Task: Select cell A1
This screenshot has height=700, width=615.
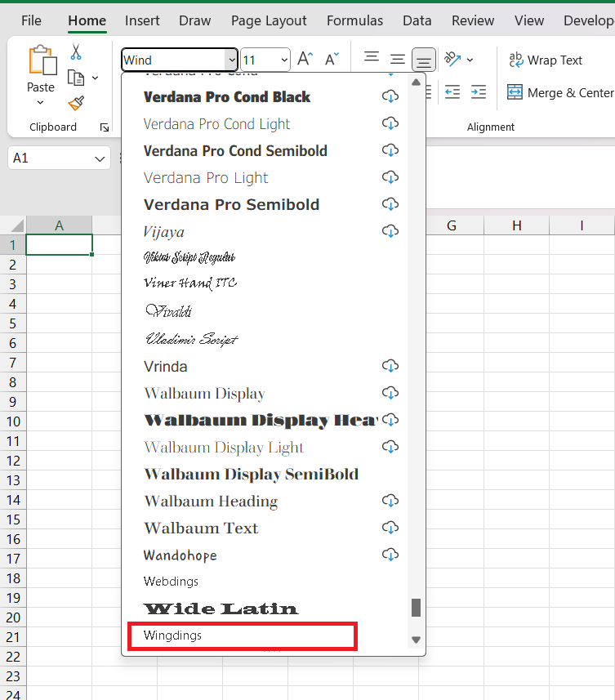Action: [60, 245]
